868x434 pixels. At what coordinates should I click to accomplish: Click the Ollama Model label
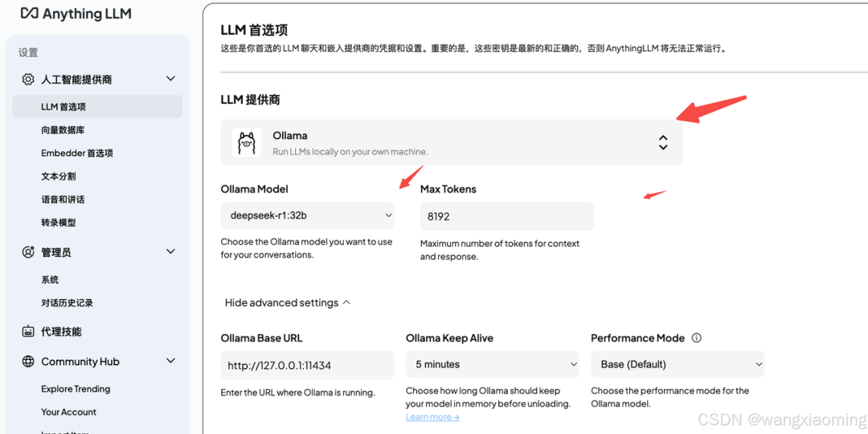pyautogui.click(x=254, y=189)
